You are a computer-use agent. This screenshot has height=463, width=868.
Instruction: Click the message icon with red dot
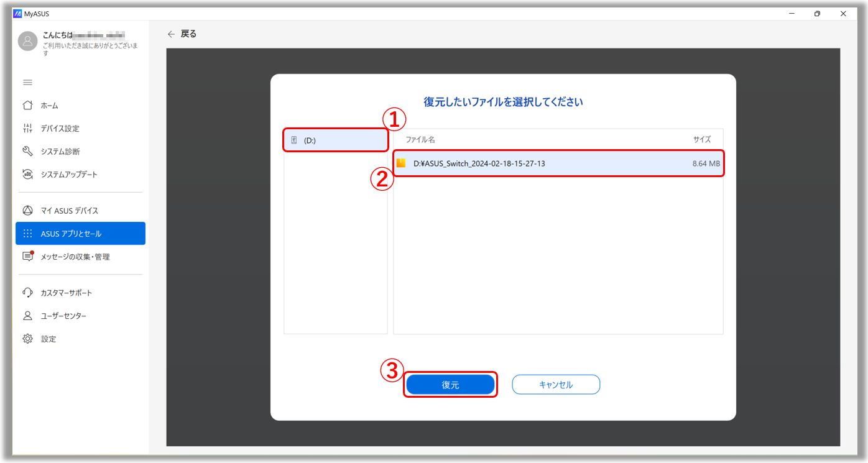[x=27, y=256]
